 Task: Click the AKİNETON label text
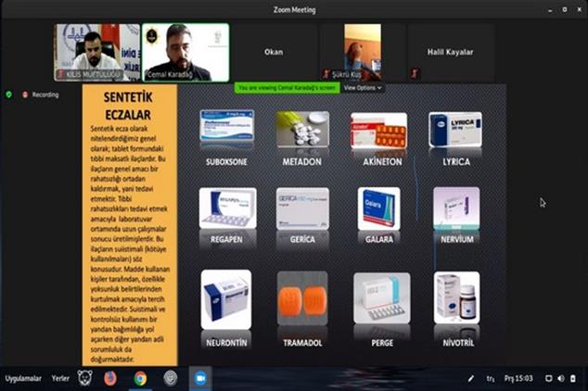click(x=382, y=162)
